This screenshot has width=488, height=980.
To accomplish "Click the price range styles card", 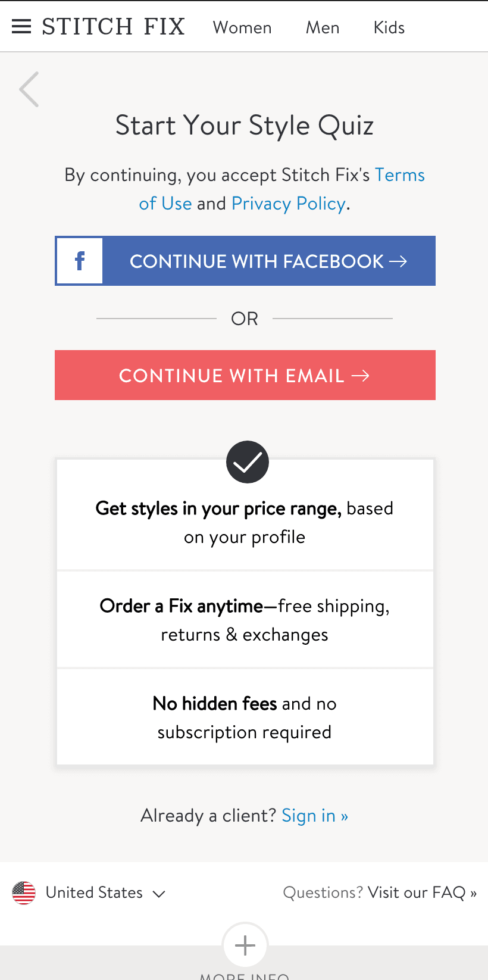I will 245,514.
